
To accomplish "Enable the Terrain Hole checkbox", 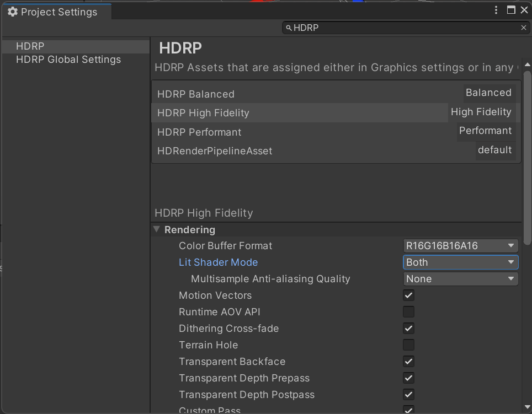I will tap(408, 345).
